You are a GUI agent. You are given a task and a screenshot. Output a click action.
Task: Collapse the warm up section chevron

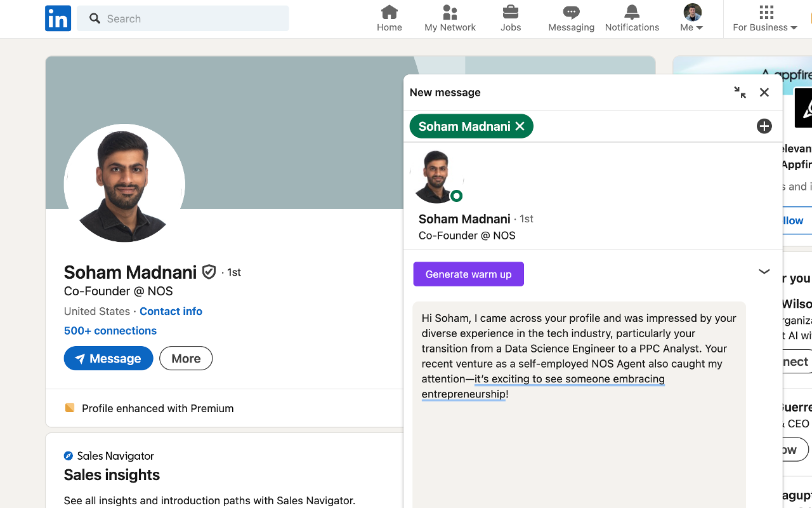(x=764, y=272)
